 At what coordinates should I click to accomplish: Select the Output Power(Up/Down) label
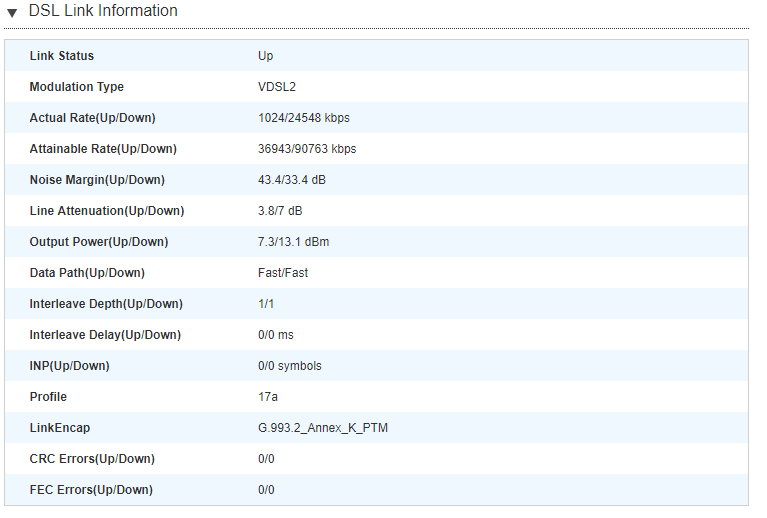coord(99,242)
